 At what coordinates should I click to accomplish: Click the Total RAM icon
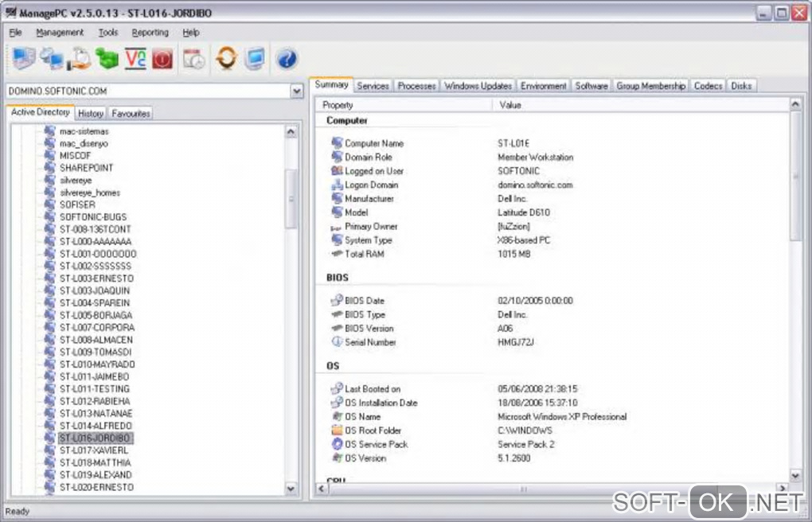coord(337,253)
